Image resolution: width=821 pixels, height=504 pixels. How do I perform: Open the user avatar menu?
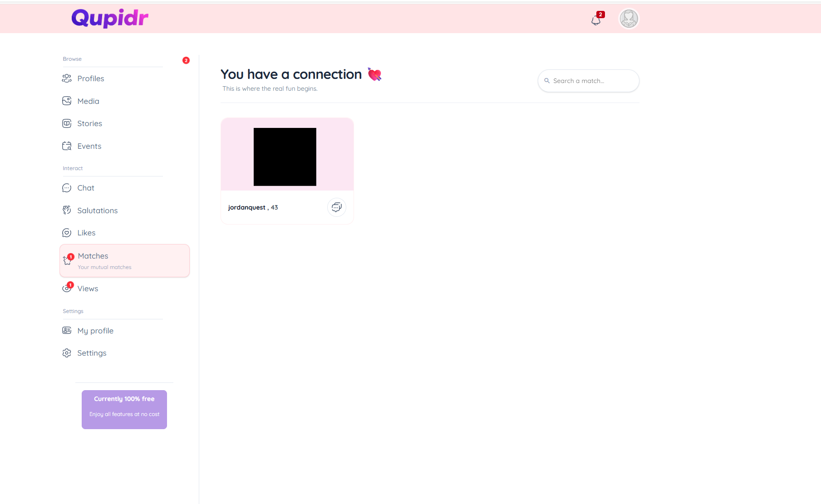pyautogui.click(x=629, y=19)
